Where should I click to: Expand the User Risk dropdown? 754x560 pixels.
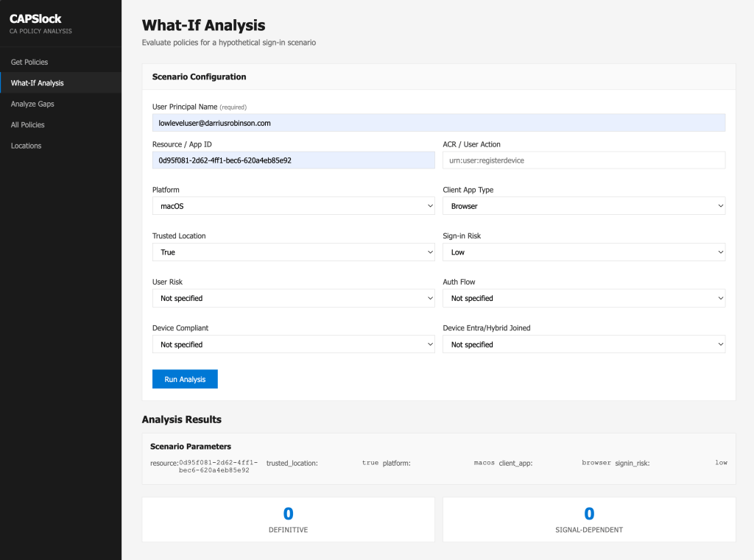[293, 298]
